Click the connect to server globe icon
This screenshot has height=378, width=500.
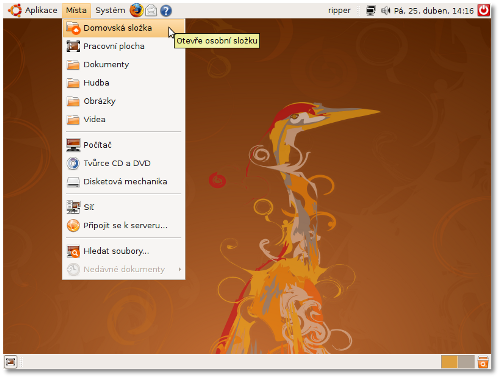(73, 226)
